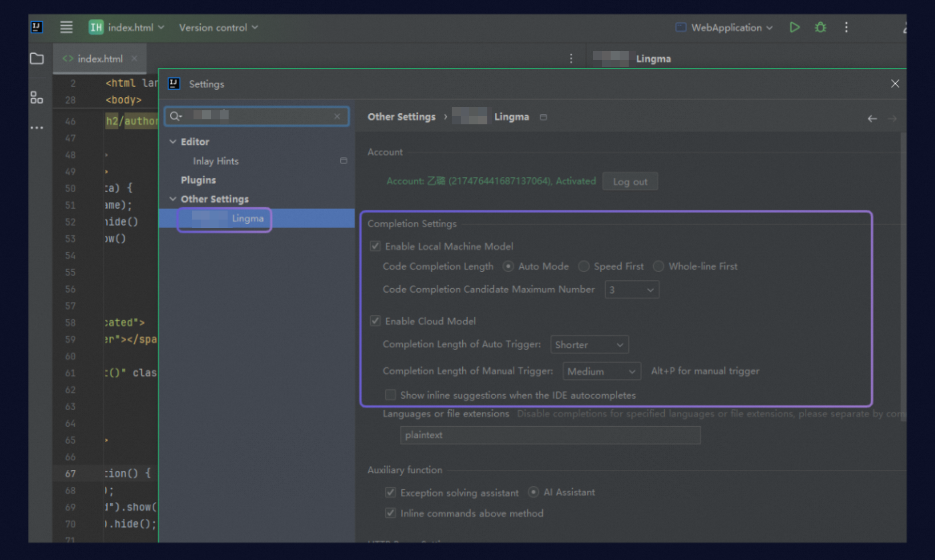Open the WebApplication run configuration dropdown
Screen dimensions: 935x560
(x=724, y=28)
